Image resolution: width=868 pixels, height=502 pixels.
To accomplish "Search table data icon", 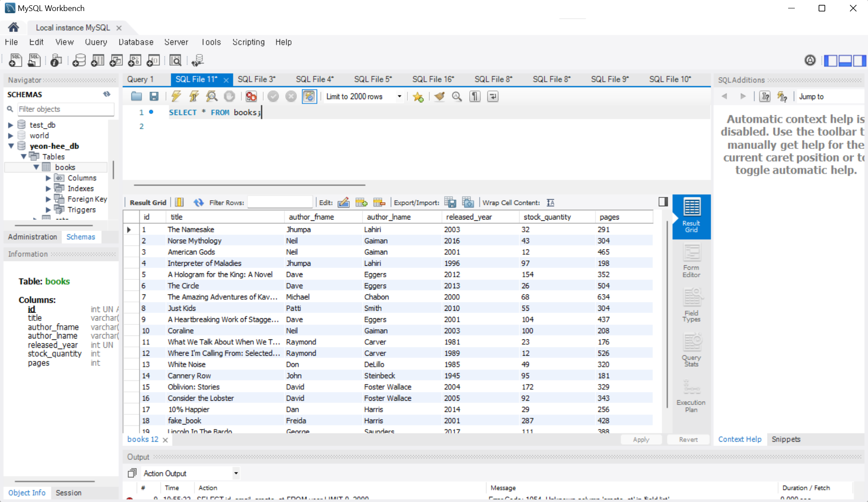I will (176, 60).
